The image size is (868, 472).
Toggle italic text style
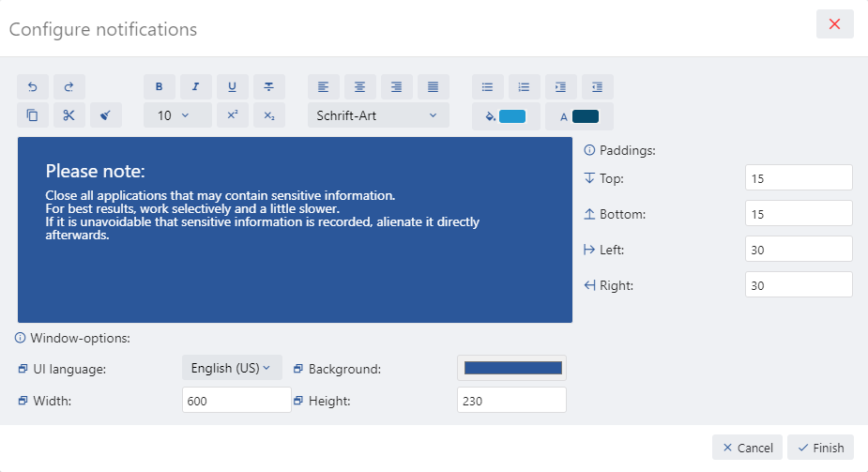[195, 87]
